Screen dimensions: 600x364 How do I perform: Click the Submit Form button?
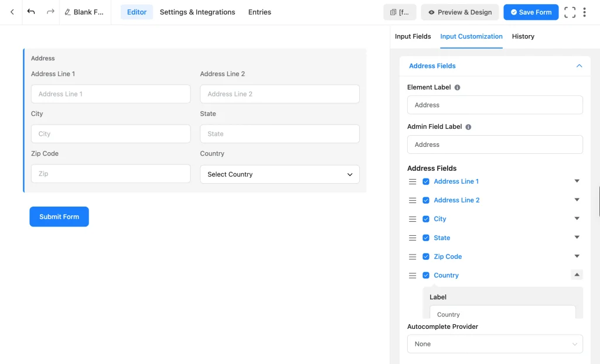point(59,217)
